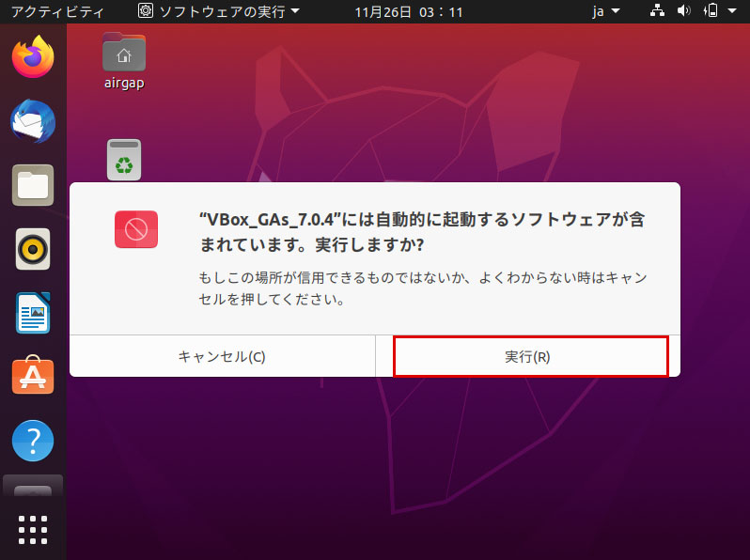Screen dimensions: 750x560
Task: Open Ubuntu Software store icon
Action: click(33, 375)
